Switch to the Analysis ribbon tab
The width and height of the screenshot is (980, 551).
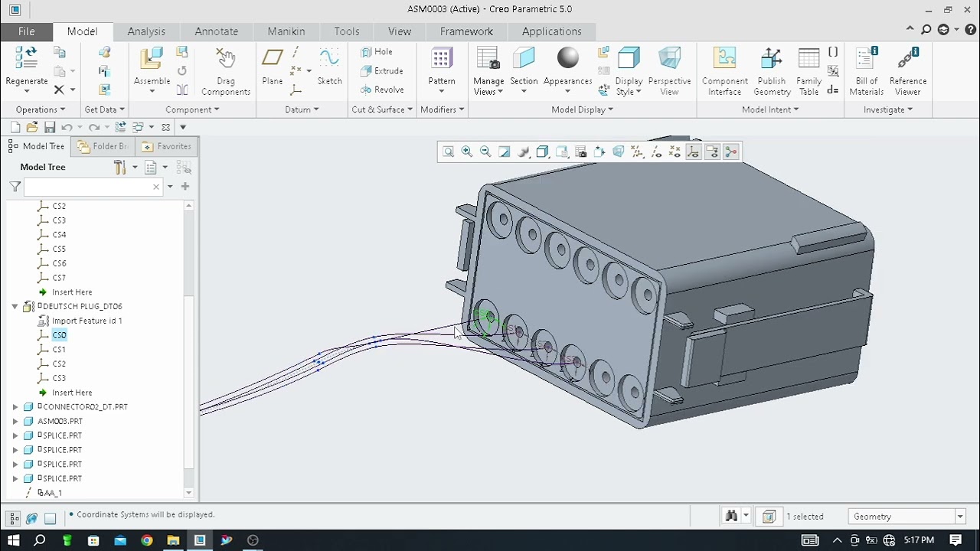point(145,31)
